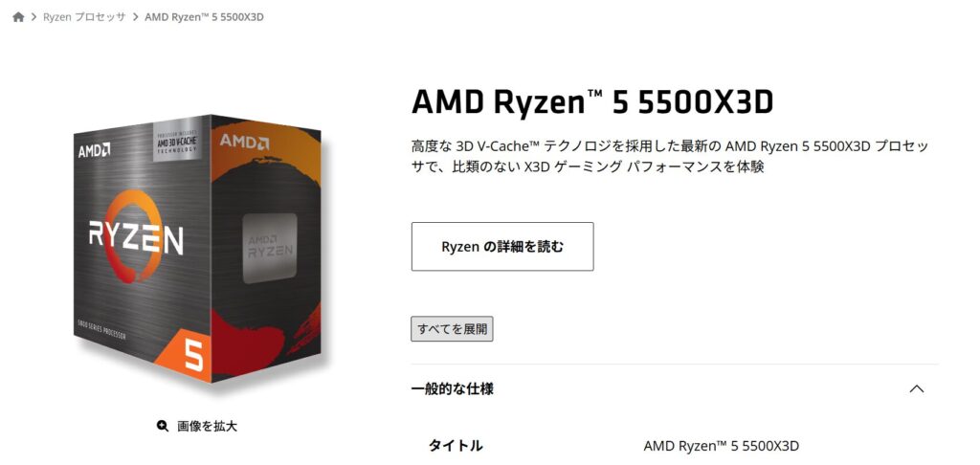Image resolution: width=980 pixels, height=465 pixels.
Task: Click the AMD logo on box side face
Action: (x=244, y=142)
